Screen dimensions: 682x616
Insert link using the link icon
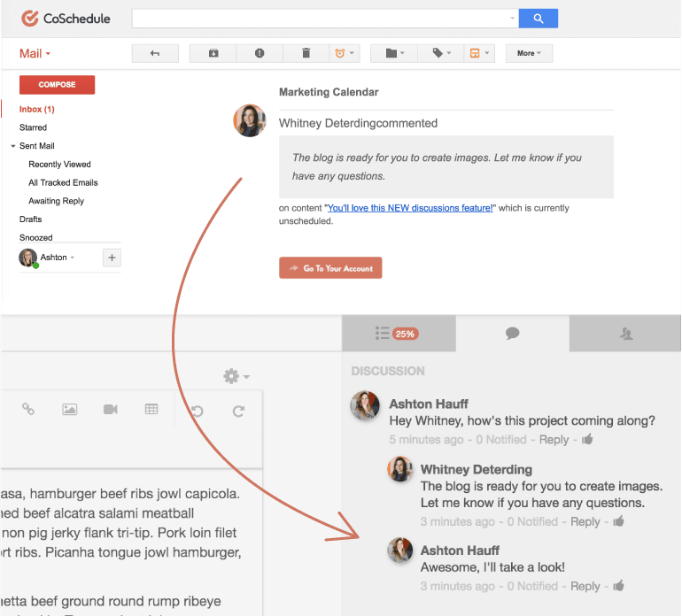pyautogui.click(x=28, y=409)
